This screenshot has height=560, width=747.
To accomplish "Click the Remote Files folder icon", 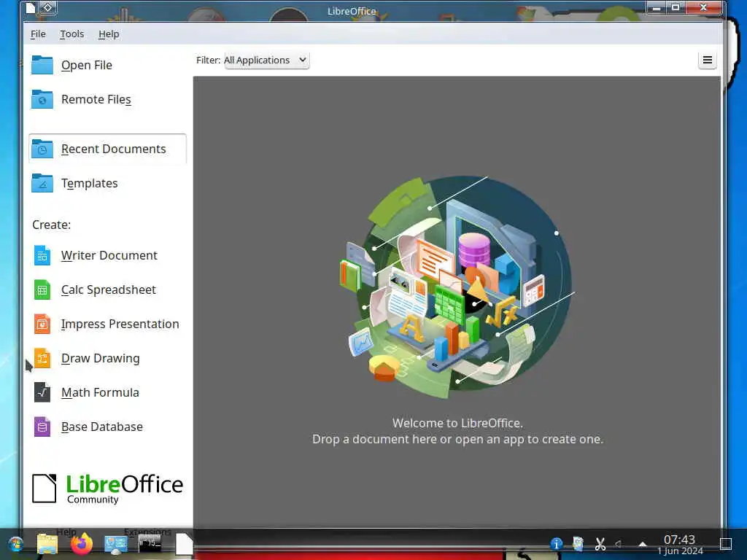I will (42, 99).
